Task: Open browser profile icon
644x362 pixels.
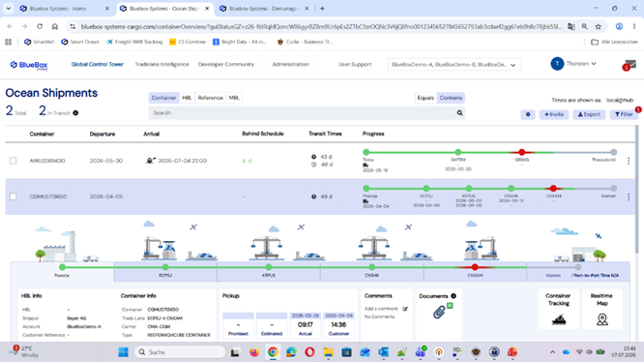Action: 619,26
